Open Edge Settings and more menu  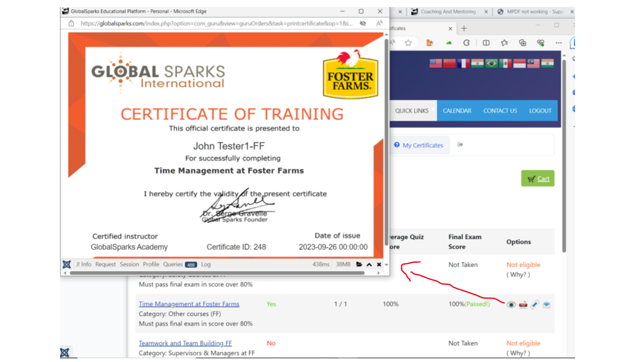(559, 43)
